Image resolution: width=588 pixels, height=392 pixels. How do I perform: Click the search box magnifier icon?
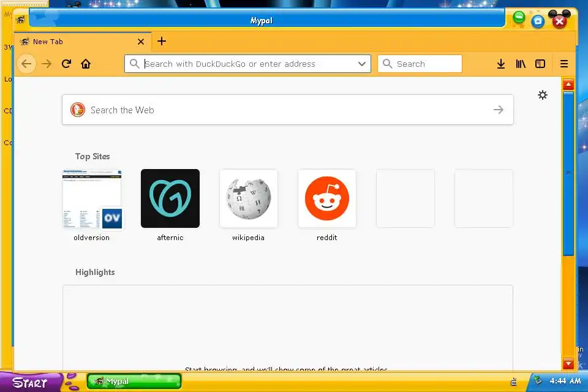point(387,64)
